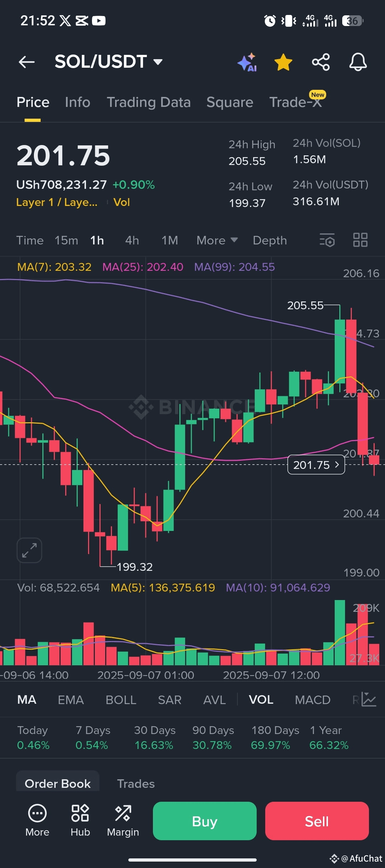Toggle the VOL sub-indicator
The width and height of the screenshot is (385, 868).
pyautogui.click(x=261, y=700)
